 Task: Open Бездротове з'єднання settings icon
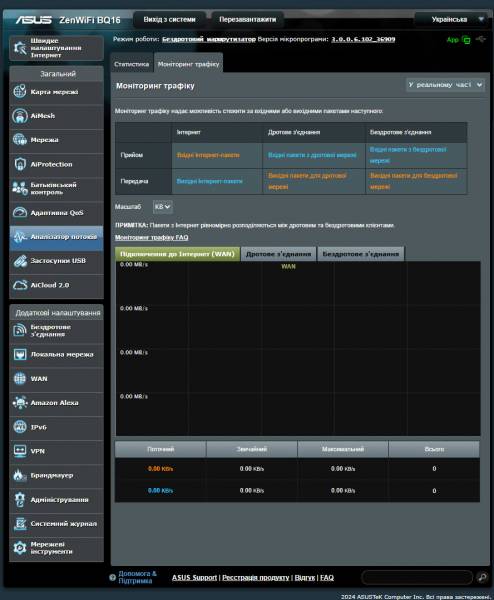(20, 330)
